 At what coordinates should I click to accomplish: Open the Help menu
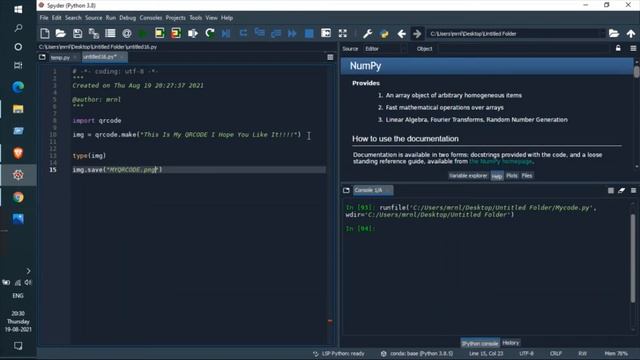(x=227, y=18)
